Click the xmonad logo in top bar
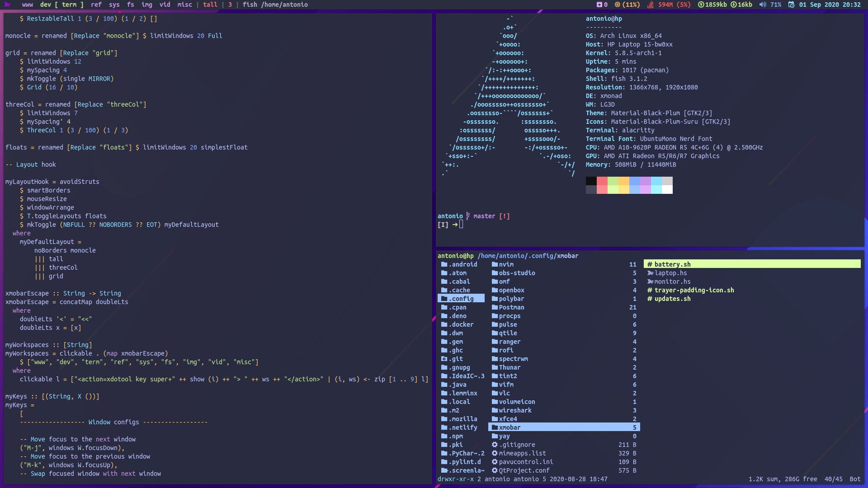 pyautogui.click(x=7, y=5)
